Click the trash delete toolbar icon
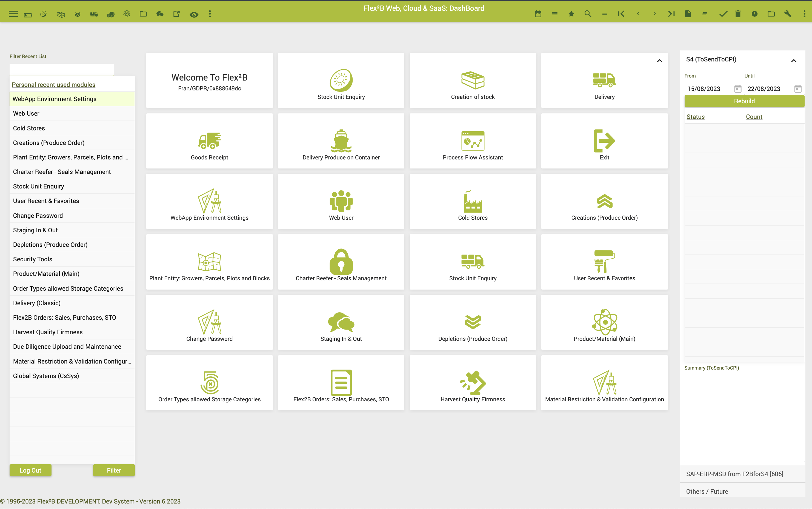Screen dimensions: 812x509 tap(737, 14)
